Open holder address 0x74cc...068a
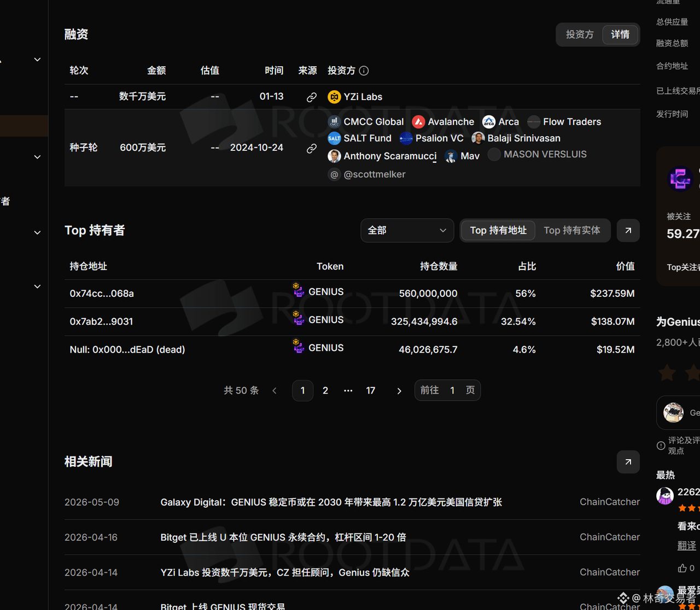Image resolution: width=700 pixels, height=610 pixels. [x=102, y=294]
